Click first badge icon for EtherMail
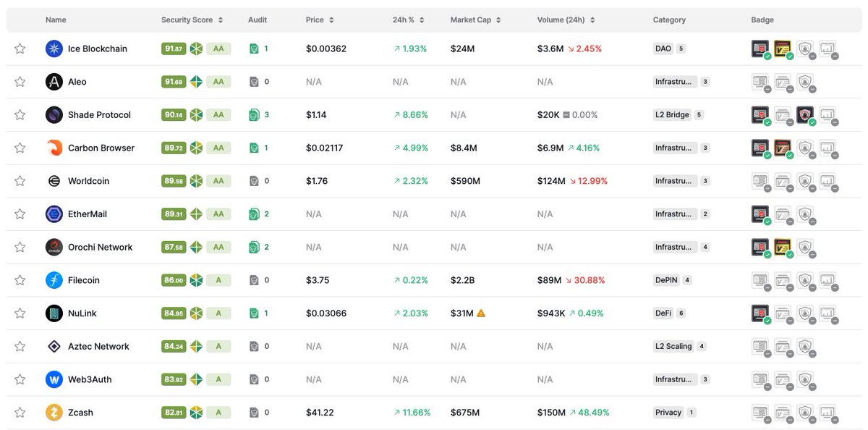Viewport: 868px width, 430px height. tap(761, 214)
